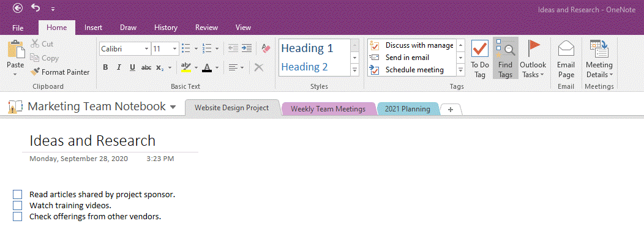
Task: Expand highlight color arrow
Action: point(196,67)
